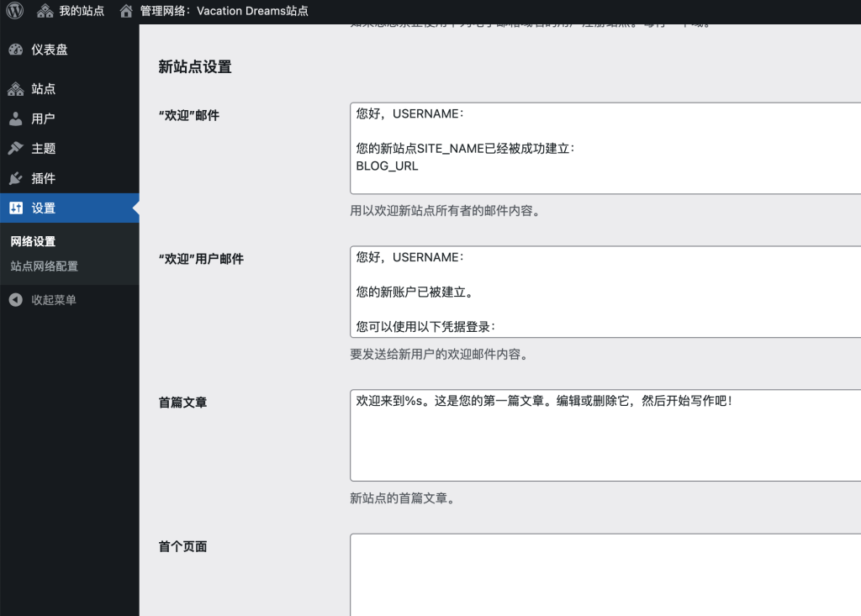
Task: Click the 设置 sliders icon
Action: tap(16, 208)
